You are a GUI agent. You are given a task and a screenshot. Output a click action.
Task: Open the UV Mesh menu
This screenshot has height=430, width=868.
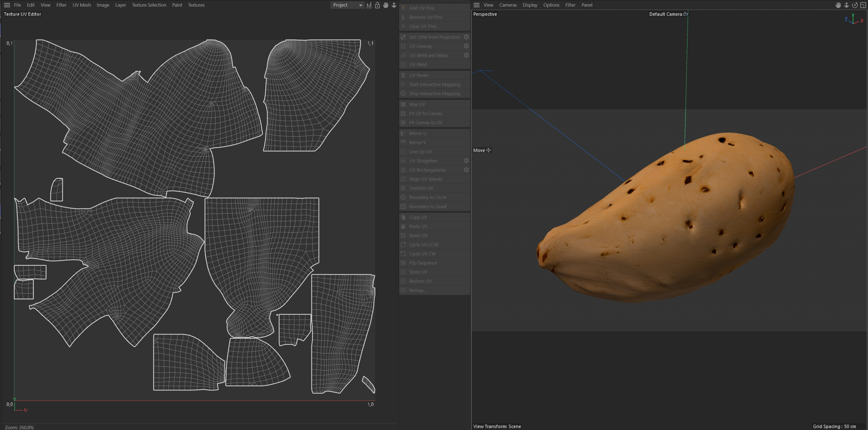(x=82, y=5)
